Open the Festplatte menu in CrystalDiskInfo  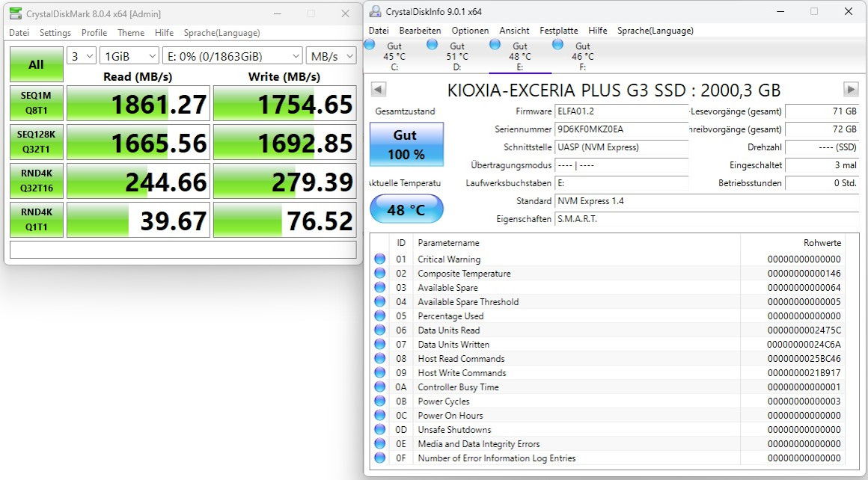pos(558,31)
